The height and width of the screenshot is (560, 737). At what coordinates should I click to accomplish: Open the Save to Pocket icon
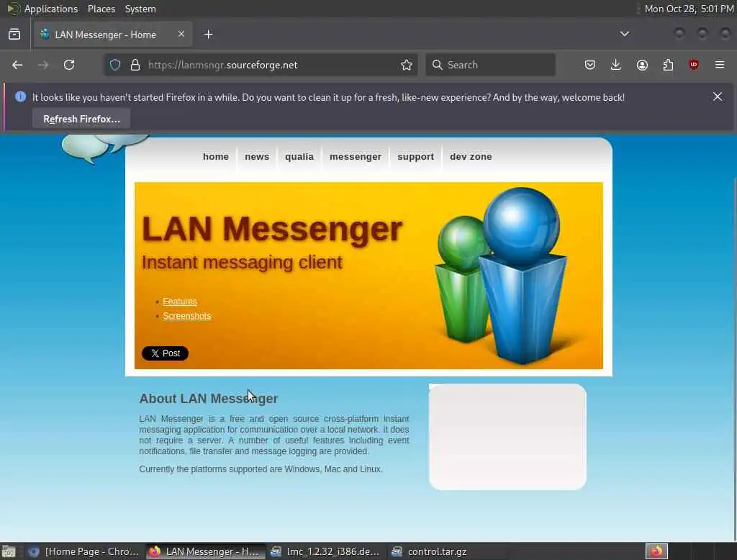pyautogui.click(x=590, y=65)
